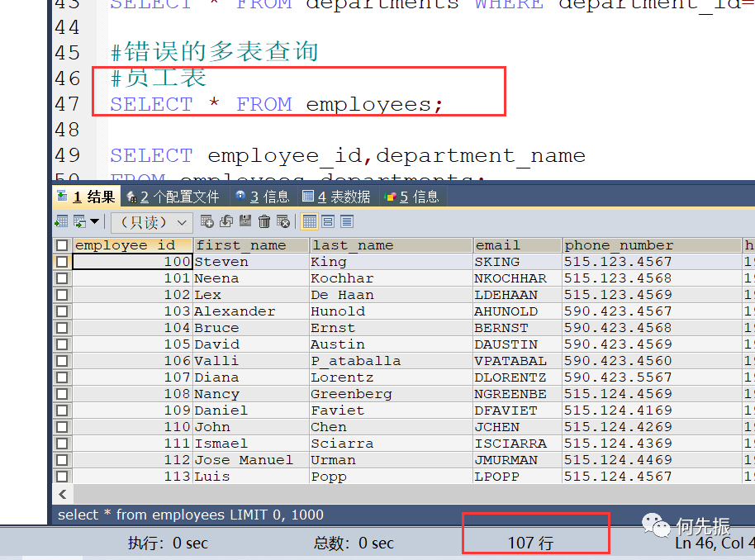
Task: Click line number 48 in the editor gutter
Action: (67, 130)
